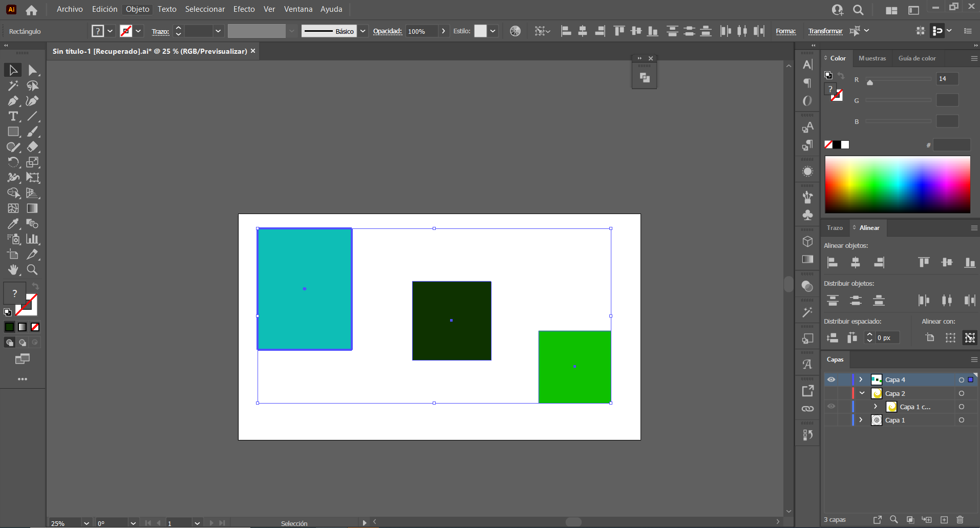
Task: Select the Zoom tool
Action: tap(32, 270)
